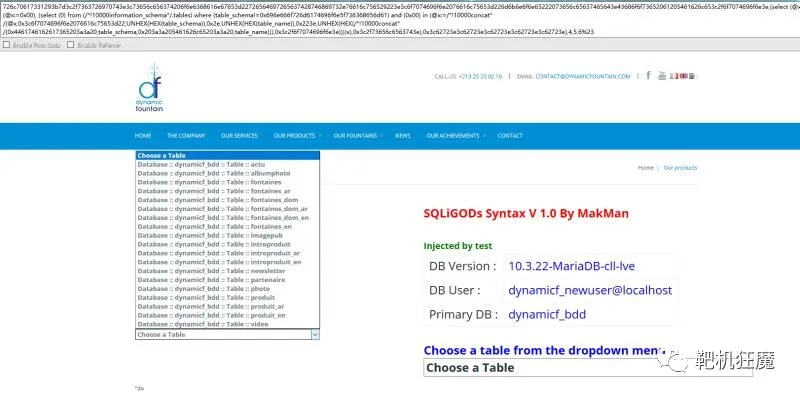Select table fontaines from list
This screenshot has height=395, width=800.
coord(228,182)
